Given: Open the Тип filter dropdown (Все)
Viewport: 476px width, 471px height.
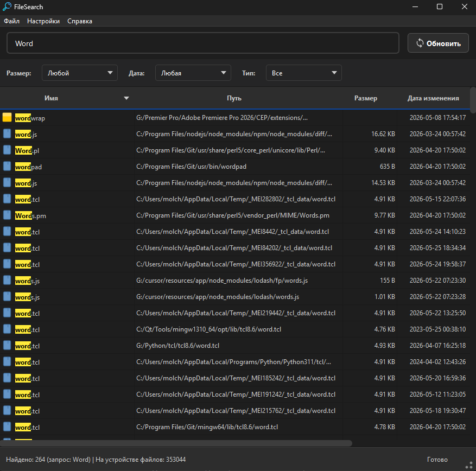Looking at the screenshot, I should click(x=303, y=73).
